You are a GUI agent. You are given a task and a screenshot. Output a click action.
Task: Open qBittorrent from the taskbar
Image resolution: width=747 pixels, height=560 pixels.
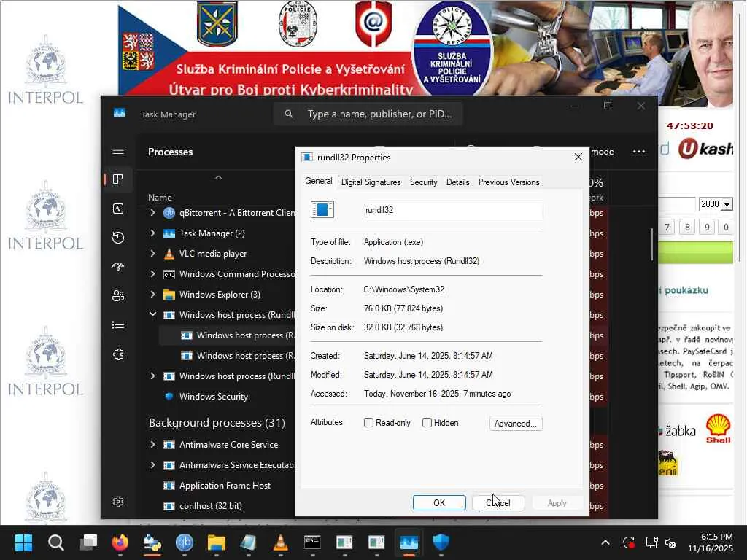click(x=185, y=542)
